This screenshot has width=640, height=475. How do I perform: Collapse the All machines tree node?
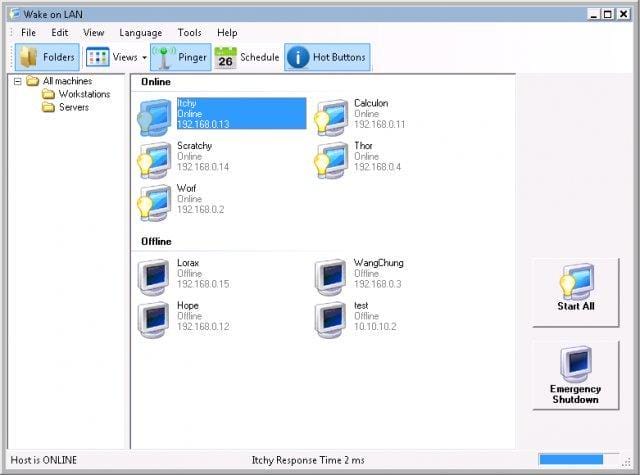coord(17,81)
